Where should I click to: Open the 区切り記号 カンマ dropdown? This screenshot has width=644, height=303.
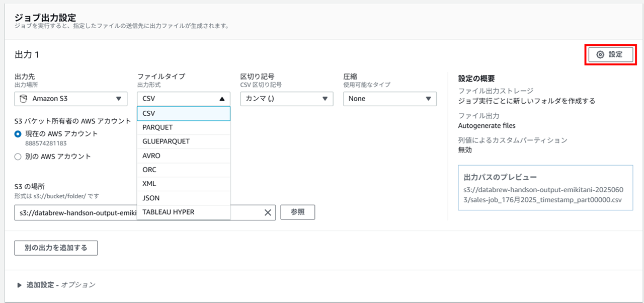click(x=287, y=99)
